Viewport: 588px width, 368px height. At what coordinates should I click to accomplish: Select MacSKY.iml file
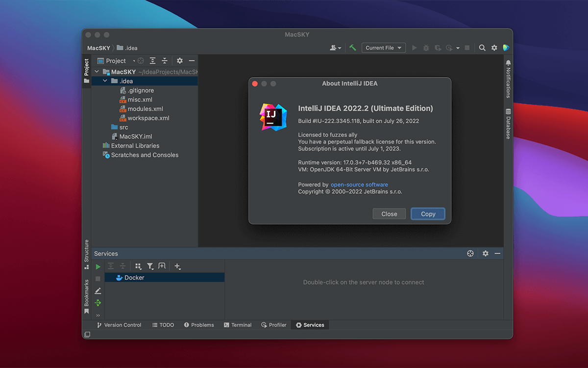[x=131, y=136]
